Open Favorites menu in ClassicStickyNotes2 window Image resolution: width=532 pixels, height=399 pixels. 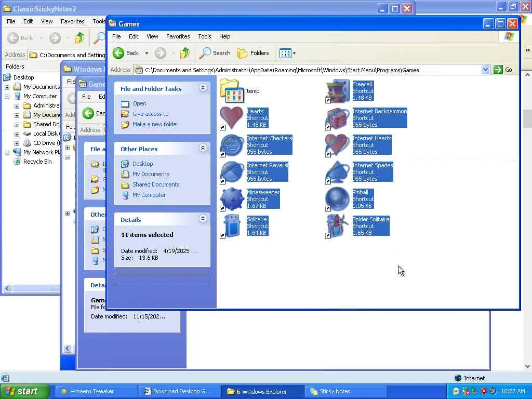[73, 21]
